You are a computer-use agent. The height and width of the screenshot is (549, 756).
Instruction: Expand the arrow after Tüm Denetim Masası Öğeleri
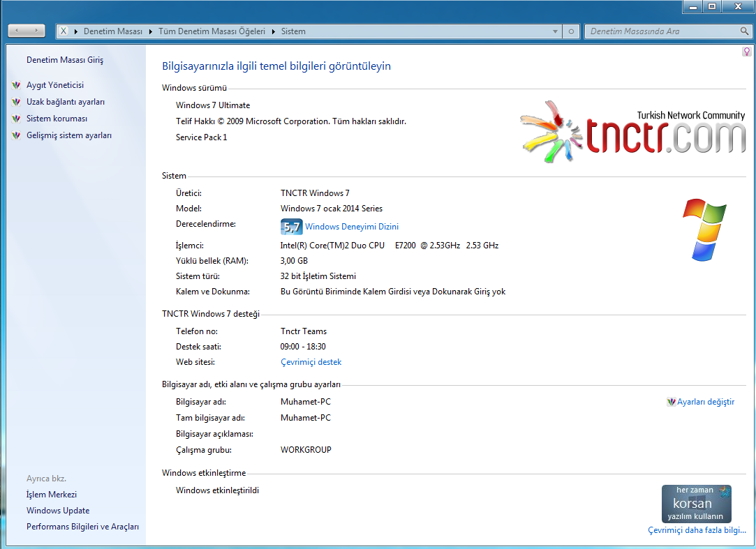pyautogui.click(x=273, y=31)
